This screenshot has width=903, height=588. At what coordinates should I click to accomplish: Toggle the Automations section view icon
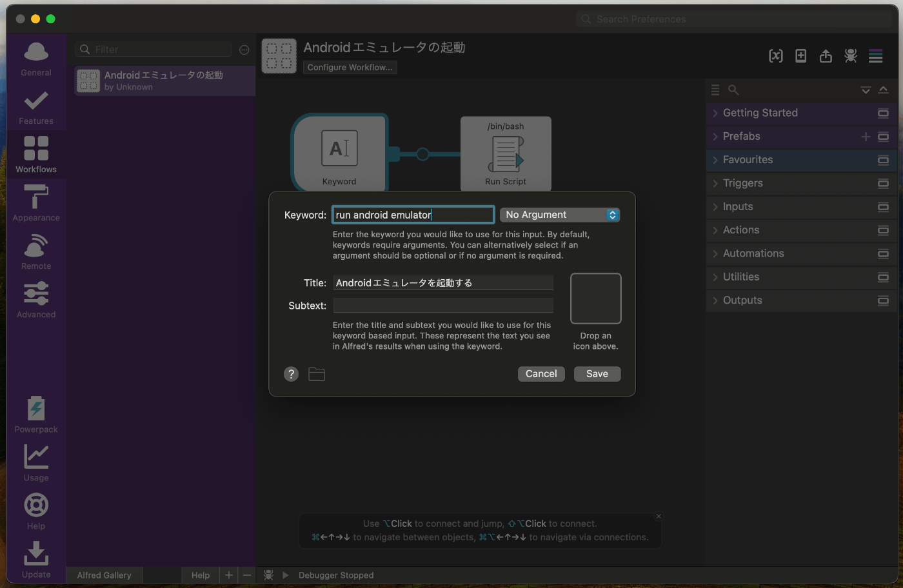click(x=883, y=253)
